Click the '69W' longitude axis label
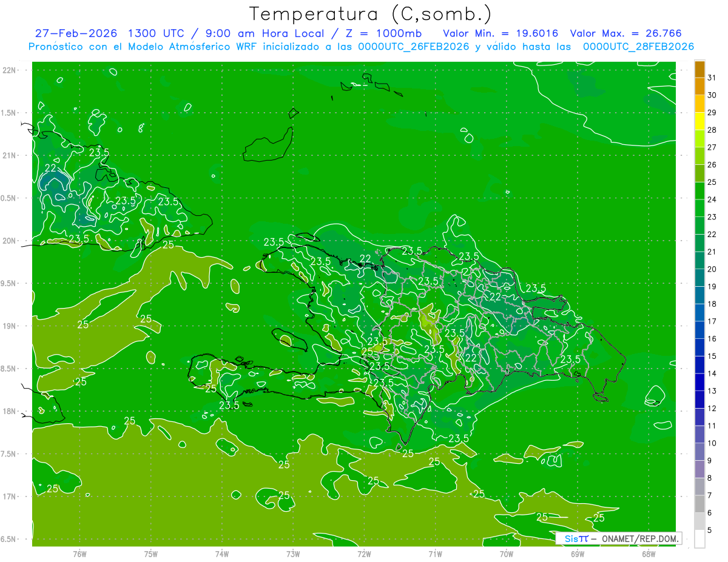Image resolution: width=728 pixels, height=562 pixels. (x=578, y=554)
